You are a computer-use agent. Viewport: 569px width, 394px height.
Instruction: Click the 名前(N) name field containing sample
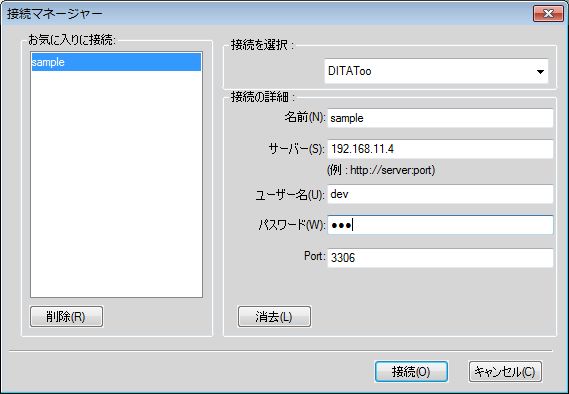tap(440, 118)
